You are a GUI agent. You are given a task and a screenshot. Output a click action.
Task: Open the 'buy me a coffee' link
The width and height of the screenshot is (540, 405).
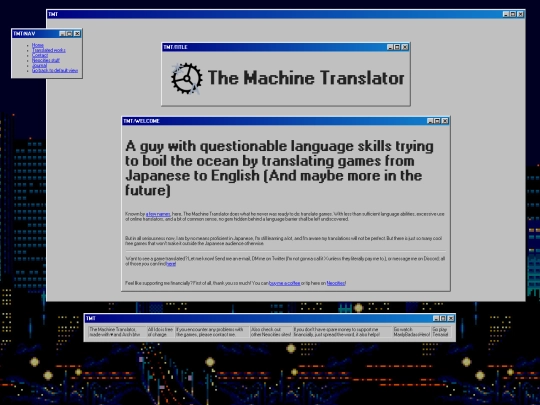click(285, 283)
